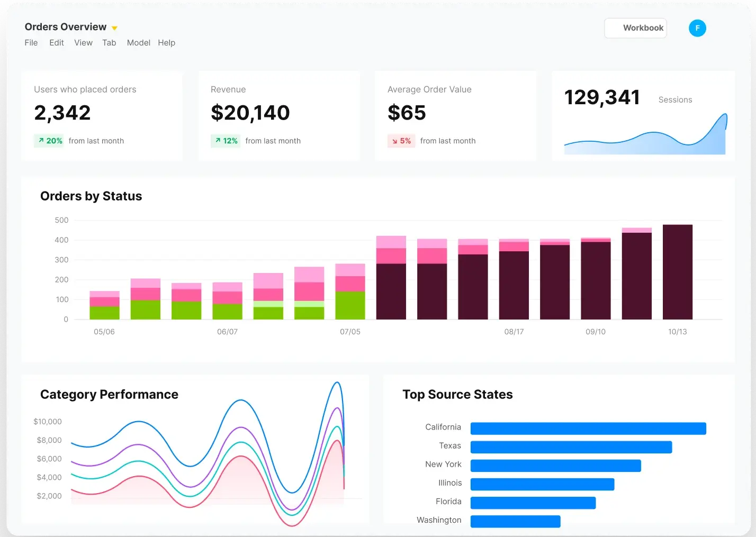Screen dimensions: 756x537
Task: Click the Washington state label
Action: (x=439, y=520)
